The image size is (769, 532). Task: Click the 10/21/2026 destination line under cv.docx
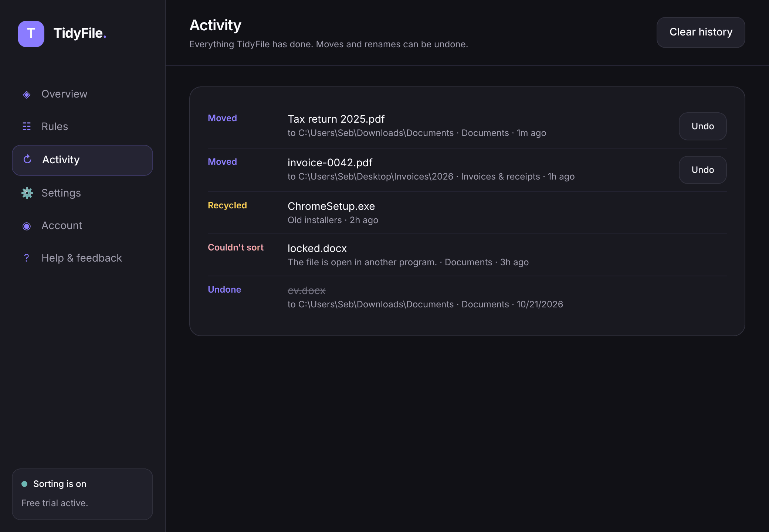(425, 304)
